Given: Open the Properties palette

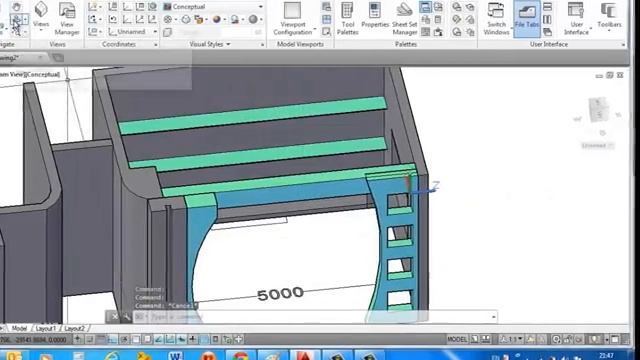Looking at the screenshot, I should point(375,16).
